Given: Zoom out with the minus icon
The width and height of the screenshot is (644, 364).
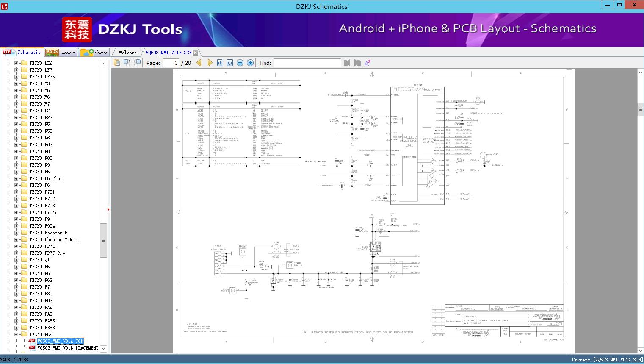Looking at the screenshot, I should [x=240, y=63].
